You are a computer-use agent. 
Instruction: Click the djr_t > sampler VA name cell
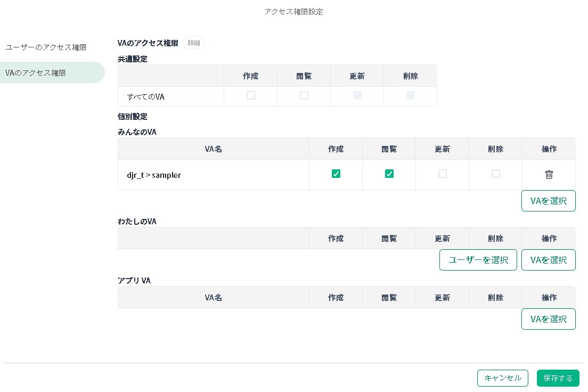coord(154,175)
